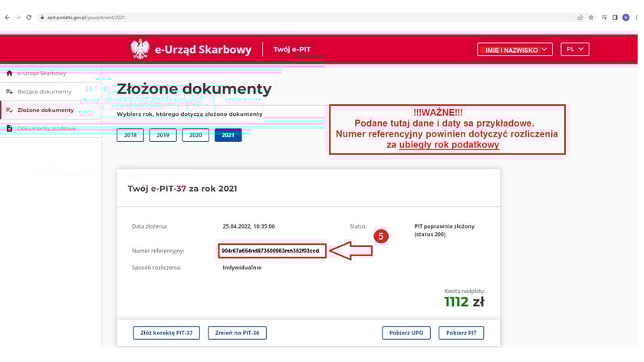Click the Sposób rozliczenia label
Viewport: 644px width, 362px height.
156,268
